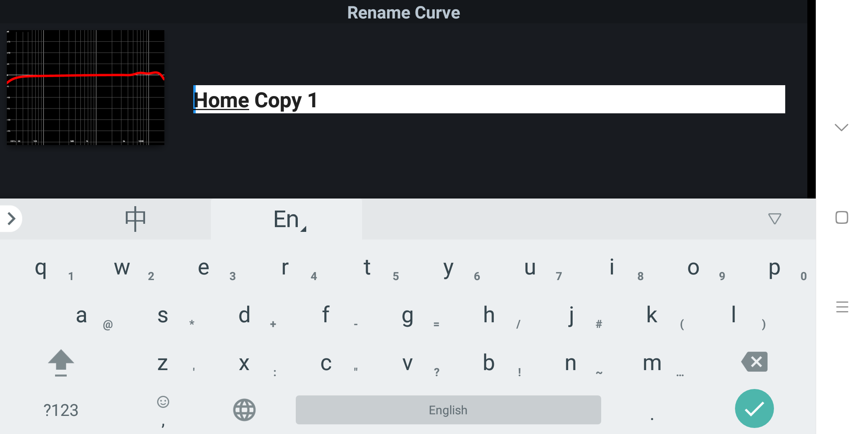
Task: Switch keyboard to Chinese input tab
Action: 135,219
